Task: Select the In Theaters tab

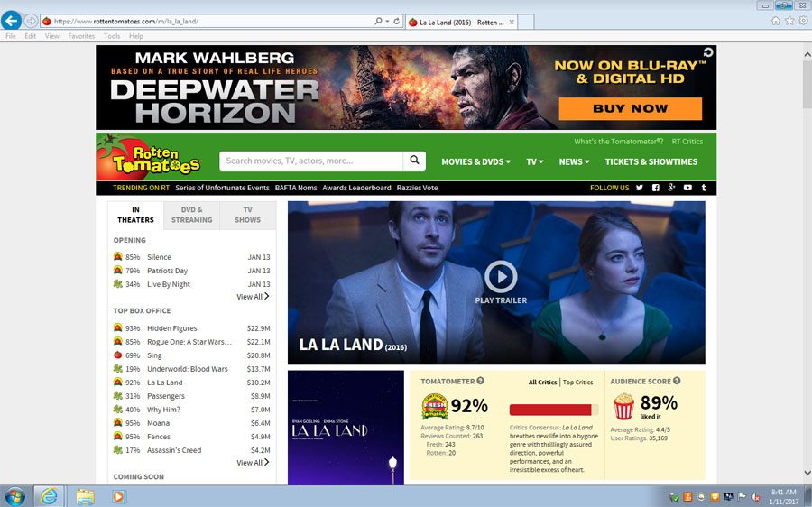Action: coord(135,215)
